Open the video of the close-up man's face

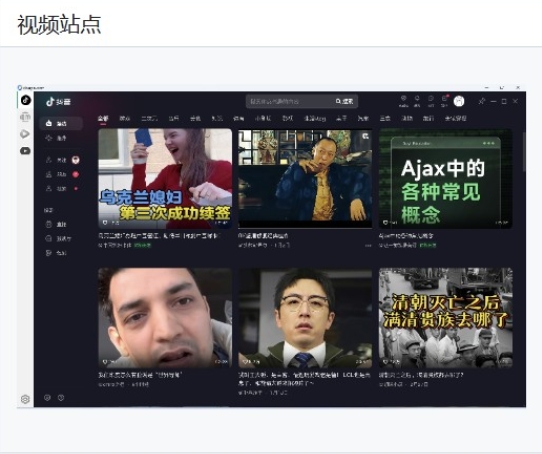coord(165,318)
